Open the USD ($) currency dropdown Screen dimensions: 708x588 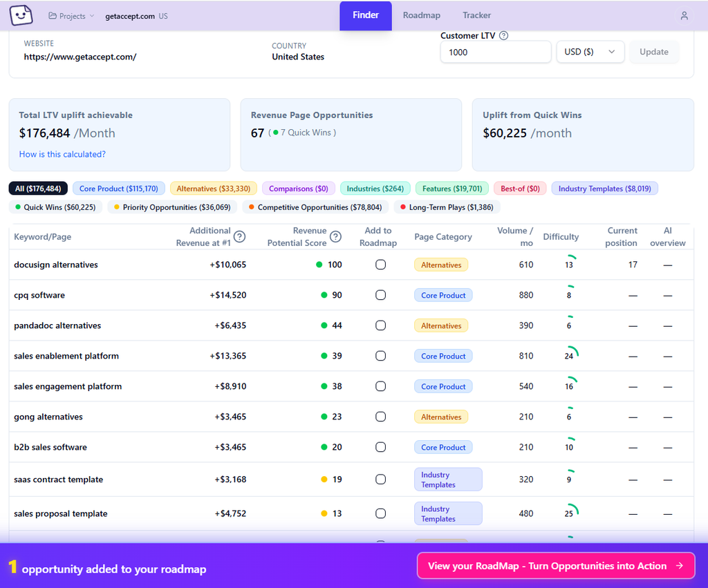pos(590,52)
